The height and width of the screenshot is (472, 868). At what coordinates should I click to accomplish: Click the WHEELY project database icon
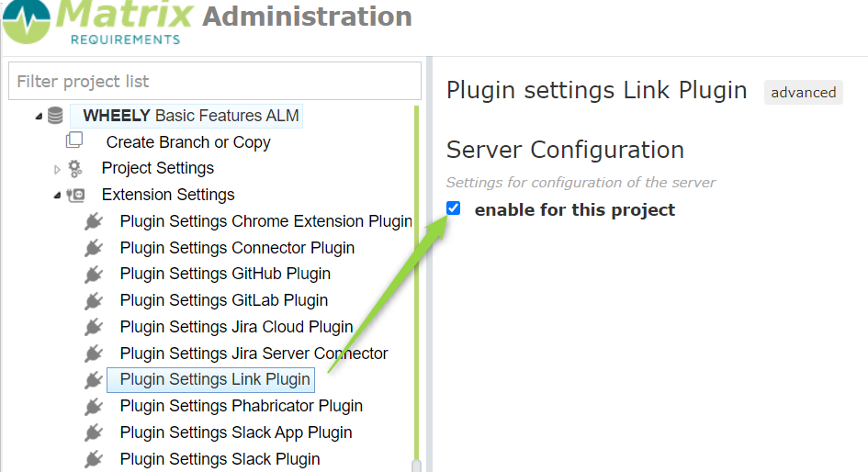(56, 116)
